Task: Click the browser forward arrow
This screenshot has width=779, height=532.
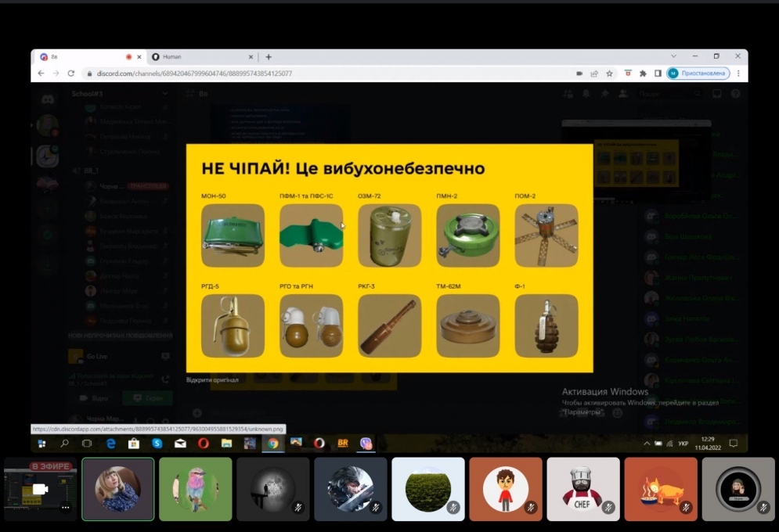Action: [56, 74]
